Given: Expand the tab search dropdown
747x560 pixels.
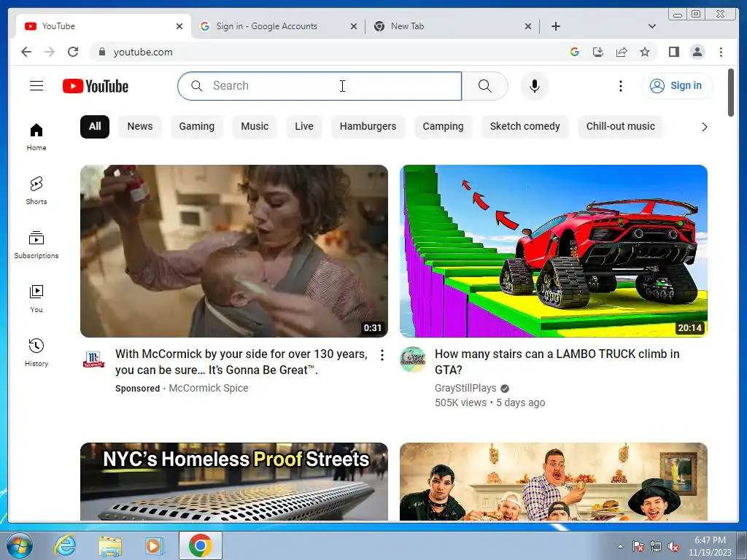Looking at the screenshot, I should 651,26.
